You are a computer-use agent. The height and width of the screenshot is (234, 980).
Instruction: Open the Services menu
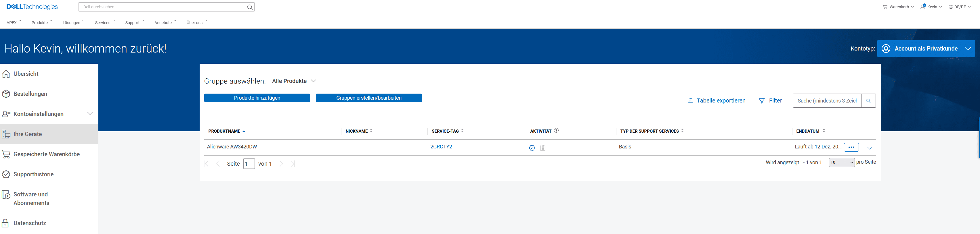(105, 22)
